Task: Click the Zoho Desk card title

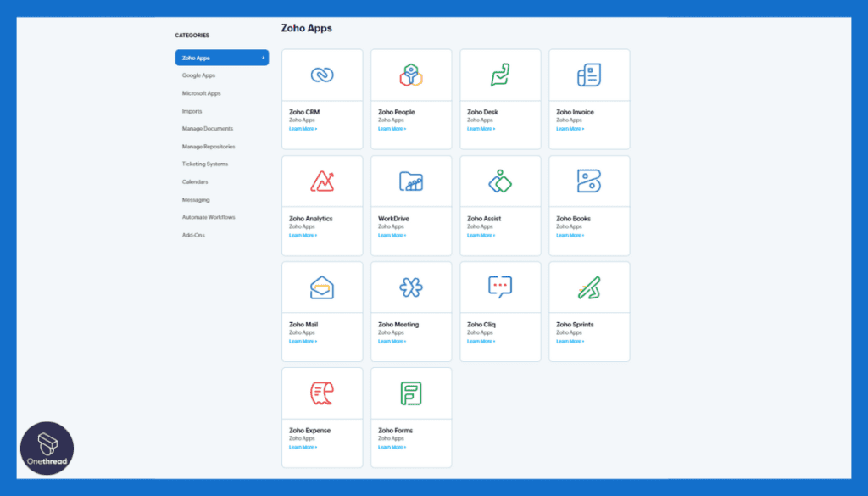Action: 482,112
